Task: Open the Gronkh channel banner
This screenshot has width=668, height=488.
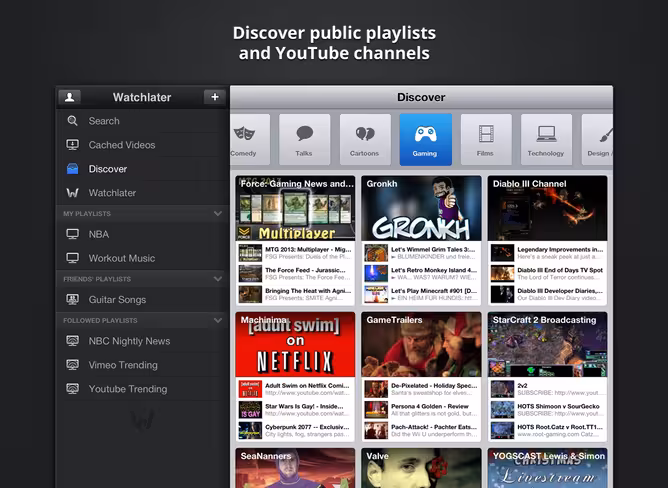Action: pos(421,208)
